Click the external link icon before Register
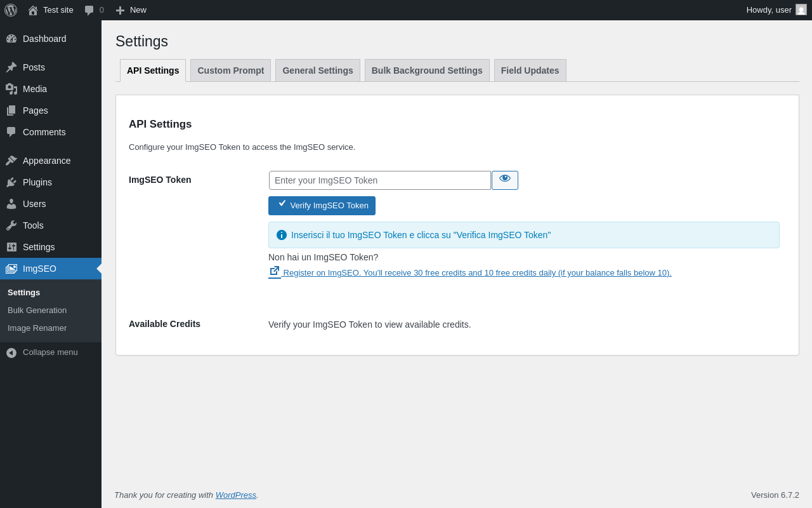This screenshot has width=812, height=508. click(x=275, y=271)
